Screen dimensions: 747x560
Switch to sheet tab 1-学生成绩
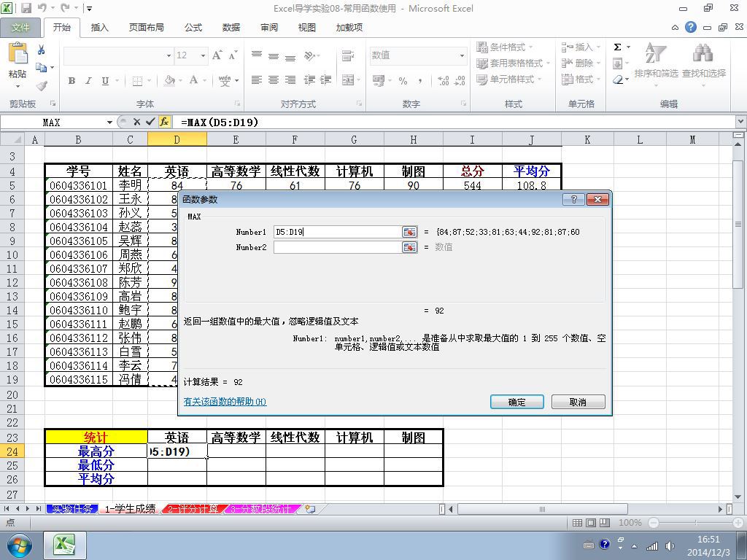coord(130,508)
